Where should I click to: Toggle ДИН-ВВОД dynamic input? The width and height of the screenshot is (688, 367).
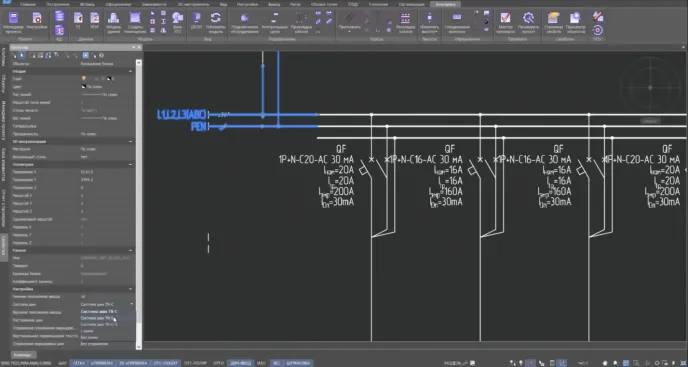point(240,363)
